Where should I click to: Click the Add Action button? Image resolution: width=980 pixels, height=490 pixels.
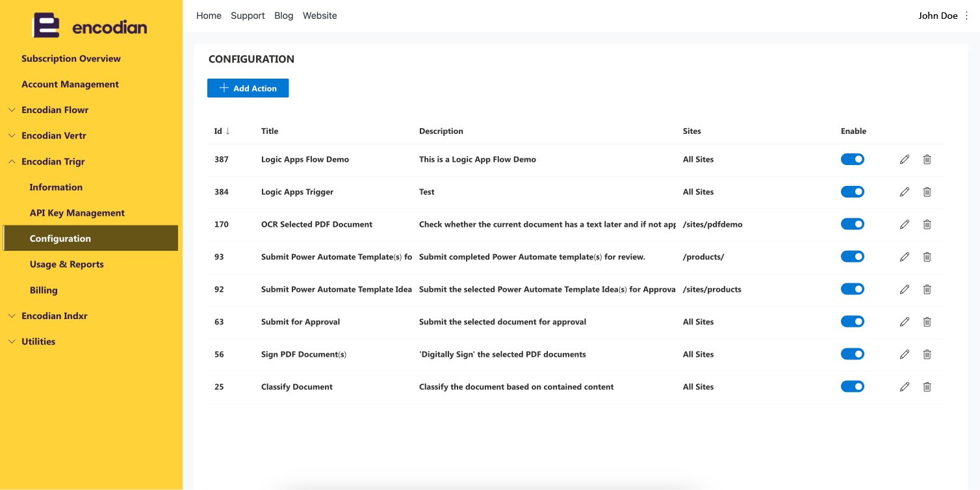[248, 88]
